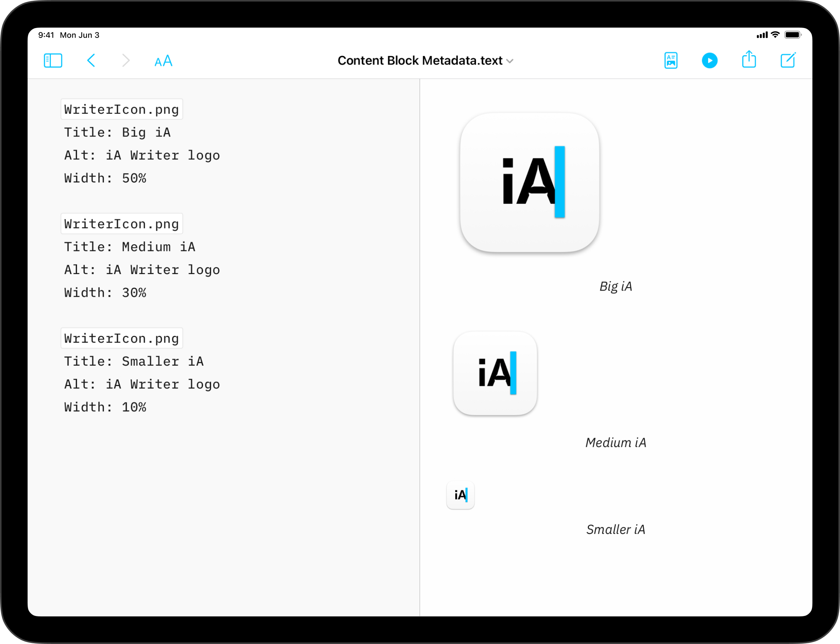Go back with the left chevron
840x644 pixels.
pos(91,61)
